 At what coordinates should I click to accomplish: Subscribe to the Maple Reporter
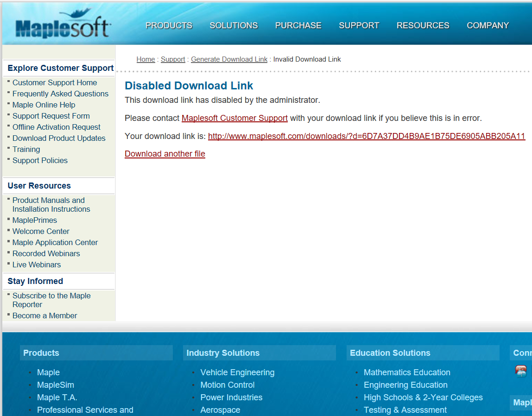pos(51,300)
